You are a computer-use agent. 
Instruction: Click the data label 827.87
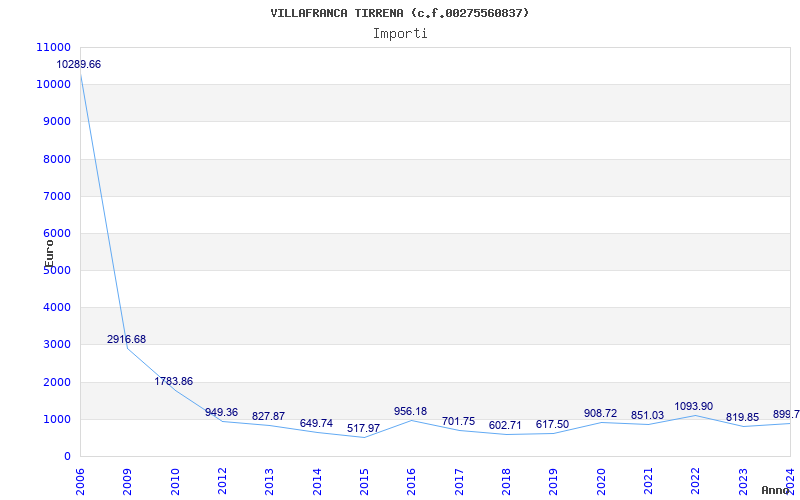(268, 416)
